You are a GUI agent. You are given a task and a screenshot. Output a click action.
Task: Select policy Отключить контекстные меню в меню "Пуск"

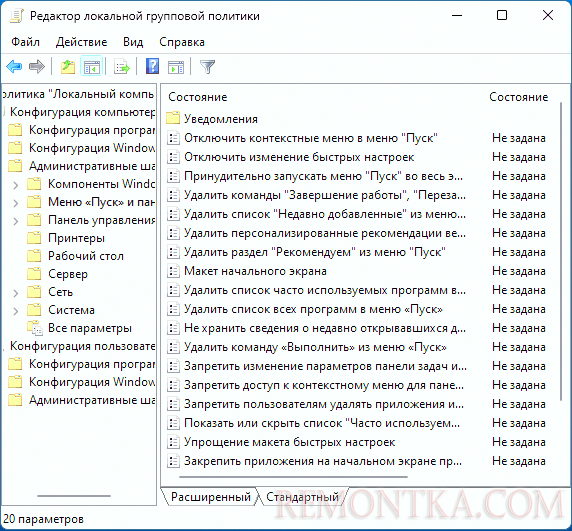310,138
